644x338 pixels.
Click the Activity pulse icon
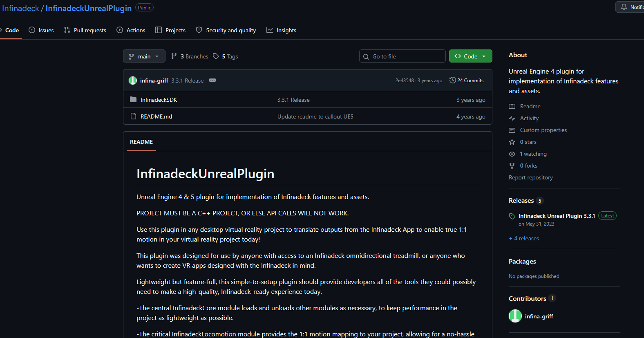point(512,118)
